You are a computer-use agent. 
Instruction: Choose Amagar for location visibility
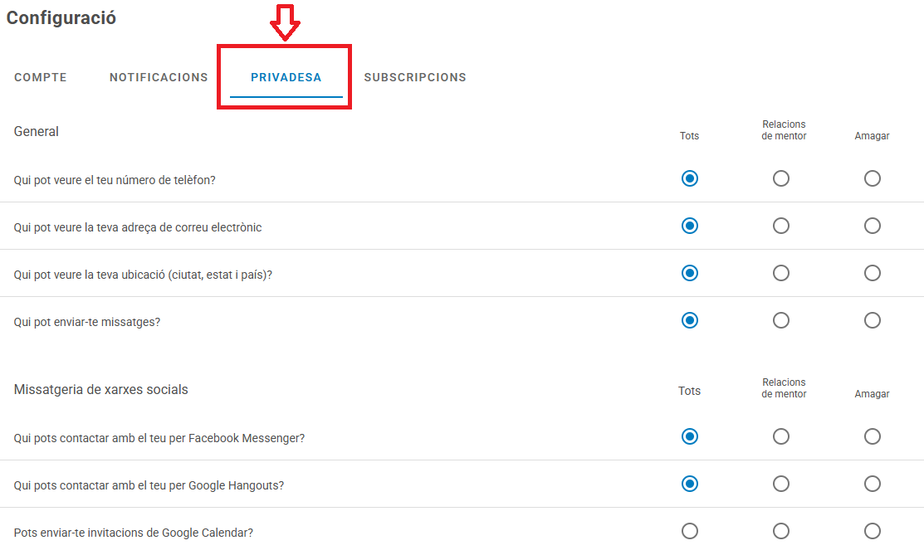pyautogui.click(x=872, y=273)
